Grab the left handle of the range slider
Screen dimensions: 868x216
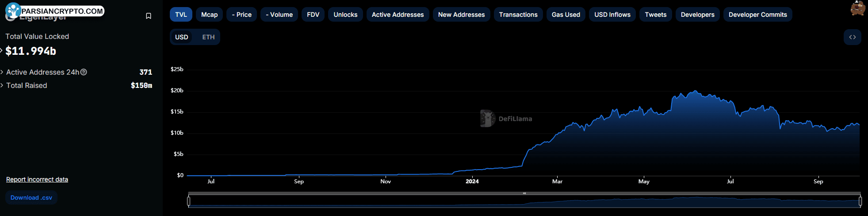(189, 201)
